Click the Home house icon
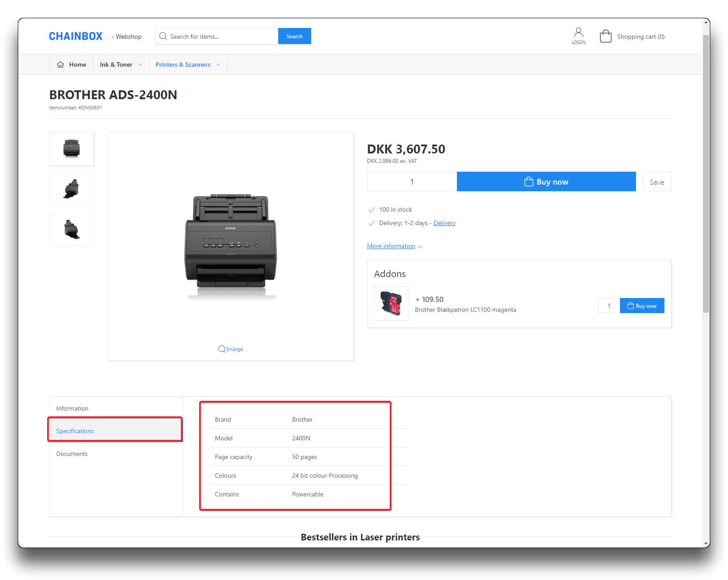The width and height of the screenshot is (728, 580). [60, 64]
